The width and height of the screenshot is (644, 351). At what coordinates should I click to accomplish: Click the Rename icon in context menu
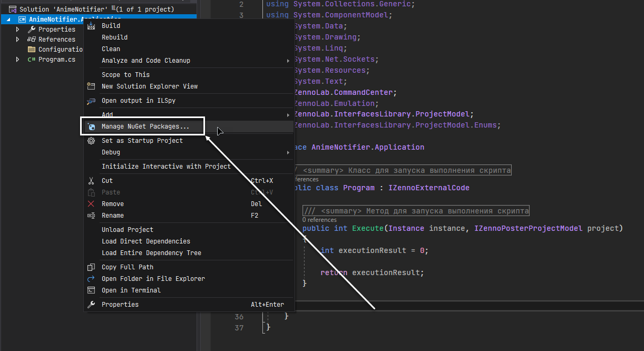[91, 216]
